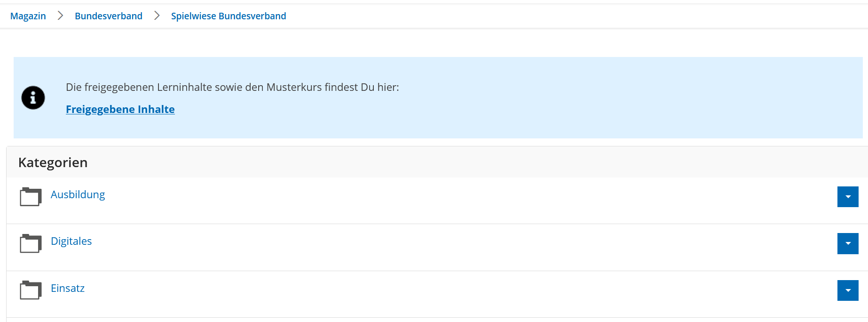Open the Einsatz row actions dropdown
The width and height of the screenshot is (868, 322).
click(x=847, y=290)
